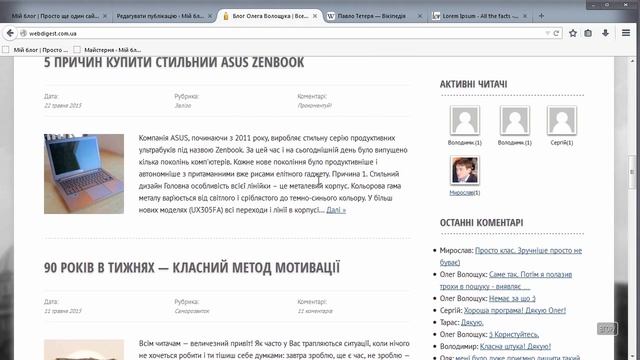Image resolution: width=640 pixels, height=360 pixels.
Task: Close the 'Блог Олега Волощука' tab
Action: (x=315, y=16)
